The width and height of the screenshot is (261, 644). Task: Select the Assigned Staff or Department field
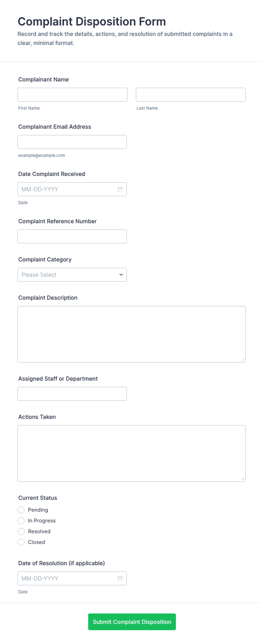pos(72,394)
